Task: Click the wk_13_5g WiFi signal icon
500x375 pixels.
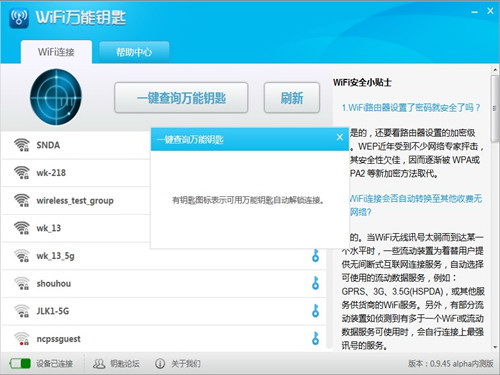Action: pyautogui.click(x=22, y=256)
